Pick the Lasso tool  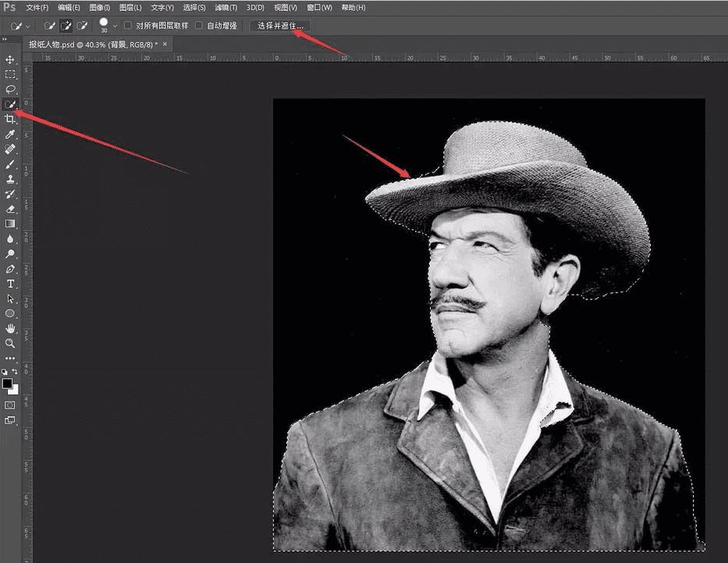pyautogui.click(x=10, y=90)
